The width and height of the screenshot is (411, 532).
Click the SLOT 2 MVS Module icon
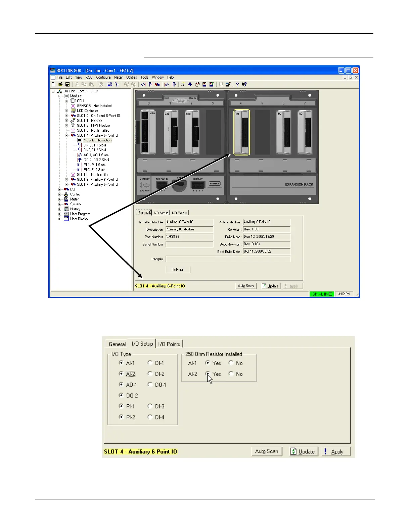[x=73, y=125]
